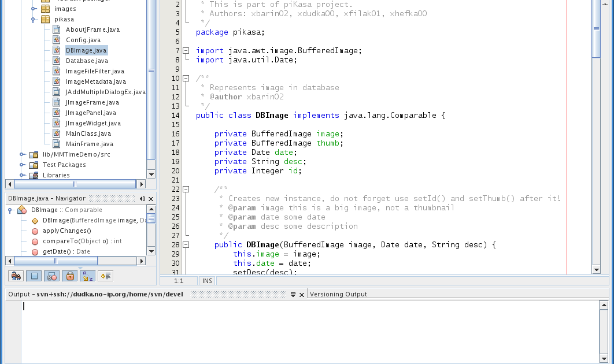Close the svn output tab
Viewport: 614px width, 364px height.
(x=302, y=295)
